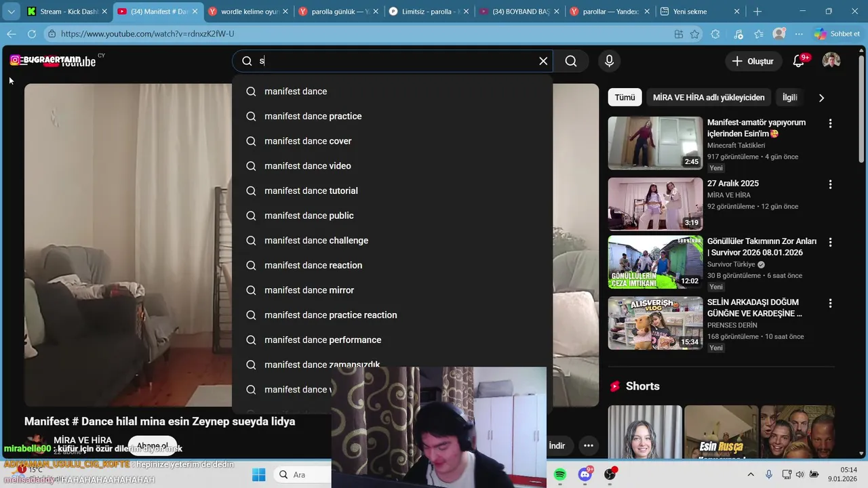Switch to Limitsiz - parolla tab
Viewport: 868px width, 488px height.
(x=430, y=12)
